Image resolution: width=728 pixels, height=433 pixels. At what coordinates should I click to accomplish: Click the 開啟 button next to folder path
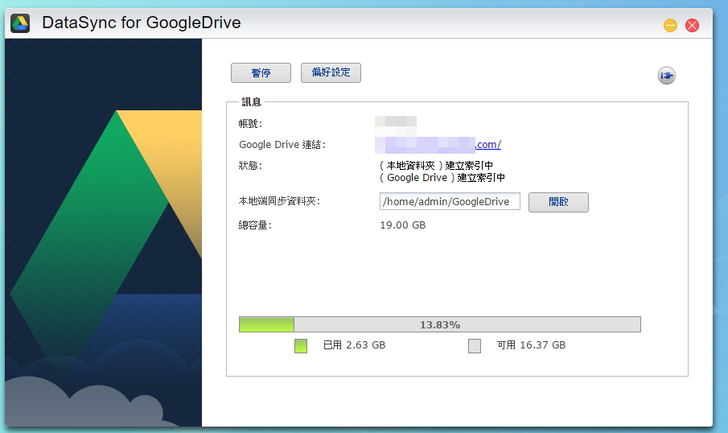tap(559, 202)
